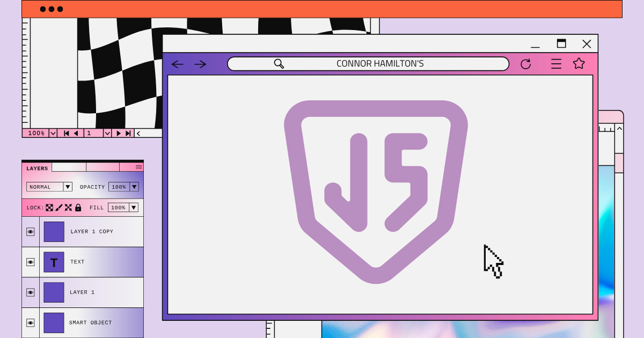This screenshot has height=338, width=644.
Task: Open the Layers panel options menu
Action: 138,167
